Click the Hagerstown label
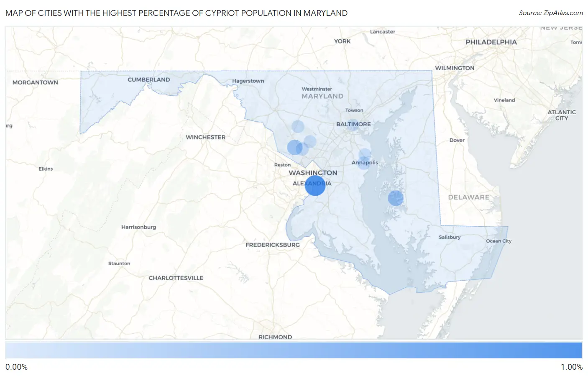The height and width of the screenshot is (376, 588). pos(248,81)
